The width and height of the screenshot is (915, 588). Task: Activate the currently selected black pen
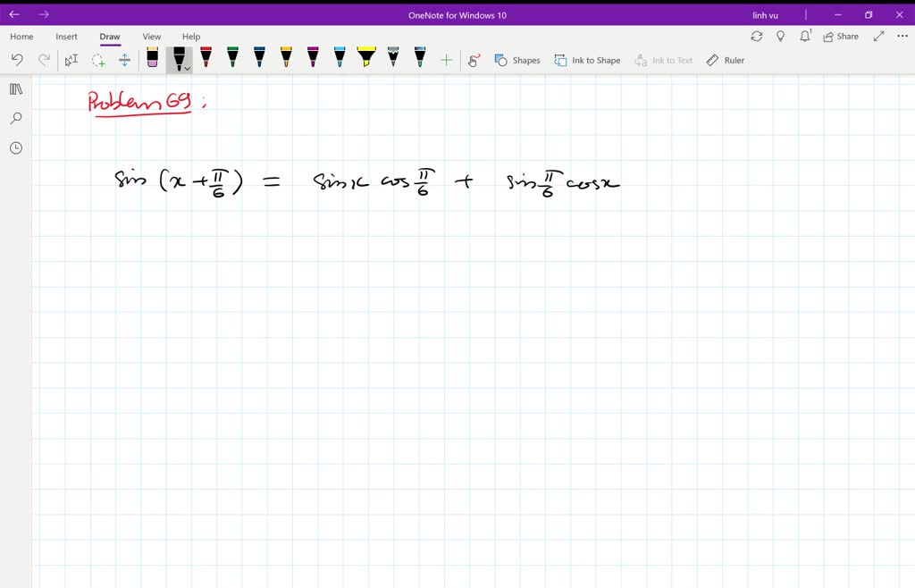click(177, 56)
